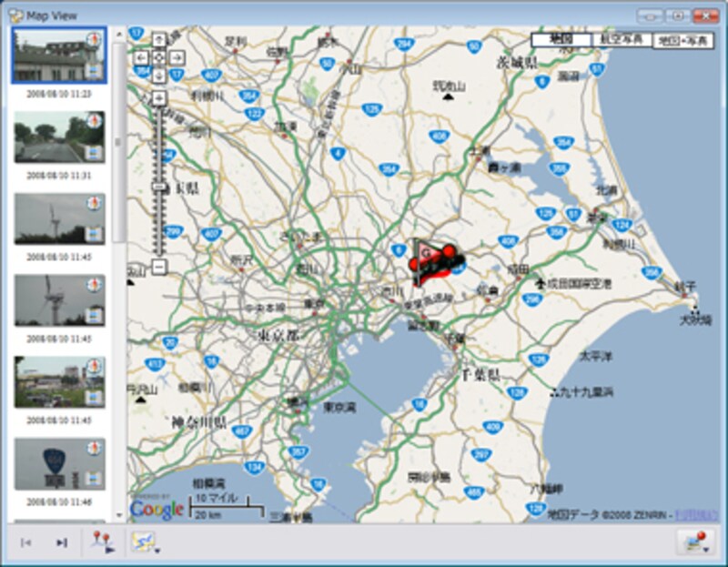Open the pin marker dropdown at bottom right
This screenshot has height=567, width=728.
695,542
